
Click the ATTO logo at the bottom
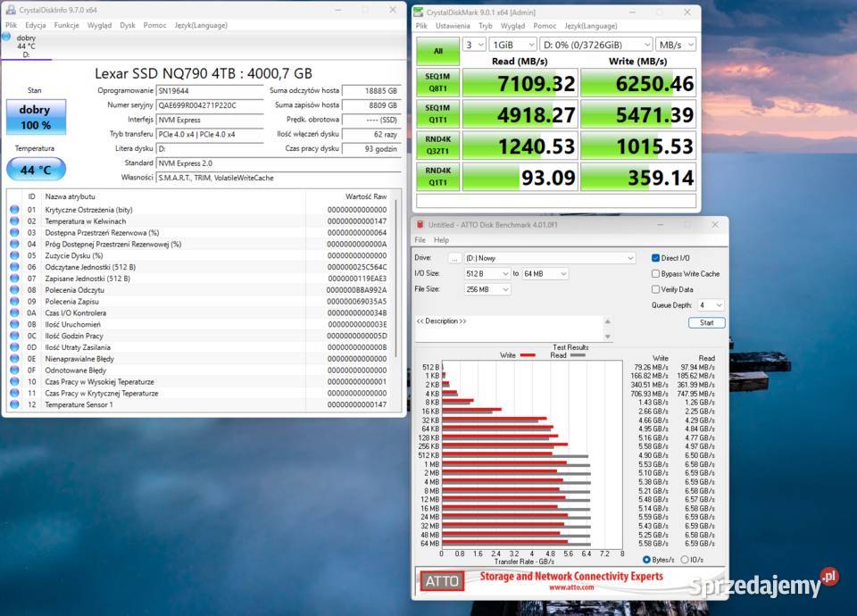coord(441,580)
